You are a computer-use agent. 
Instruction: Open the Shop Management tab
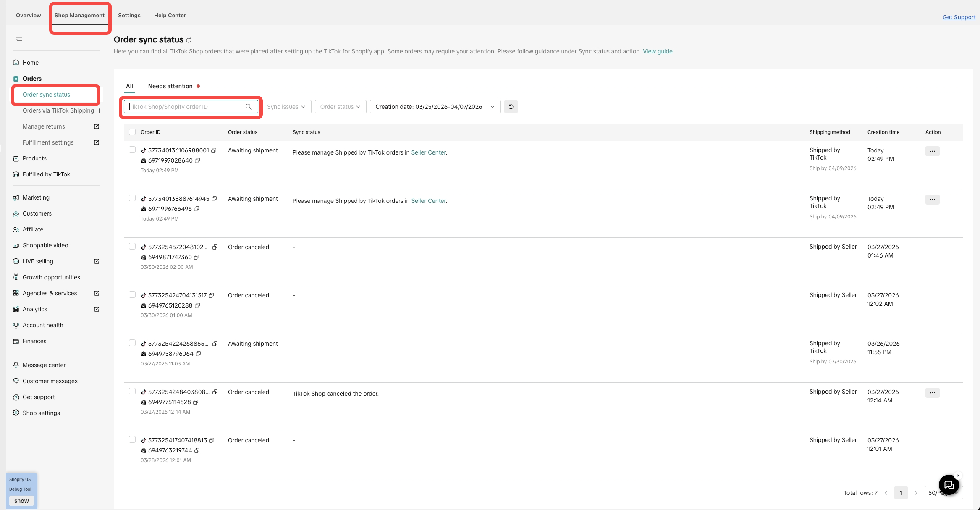(79, 16)
